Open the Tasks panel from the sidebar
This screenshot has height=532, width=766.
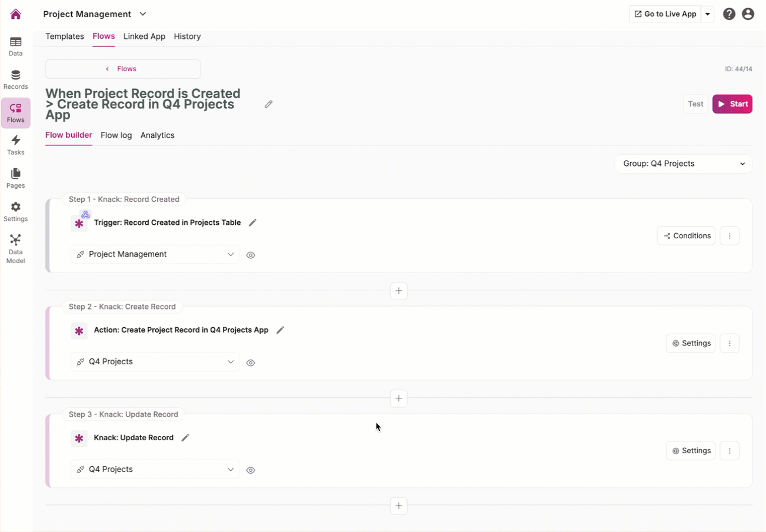pos(15,143)
